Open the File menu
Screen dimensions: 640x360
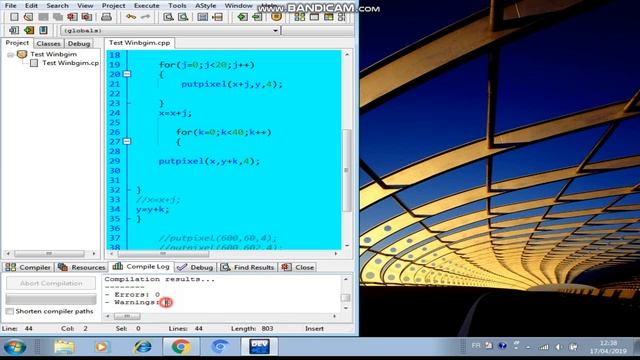point(10,6)
